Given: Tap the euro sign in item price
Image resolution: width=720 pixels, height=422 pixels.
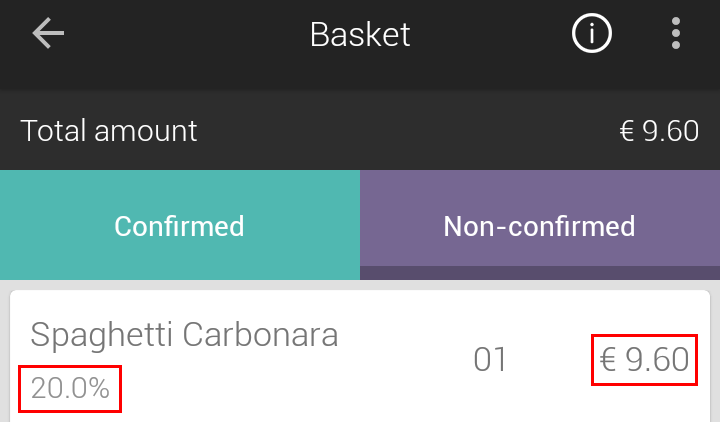Looking at the screenshot, I should tap(608, 359).
